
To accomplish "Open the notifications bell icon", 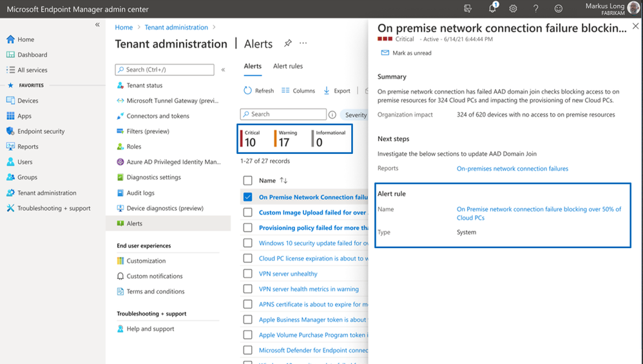I will [x=492, y=8].
